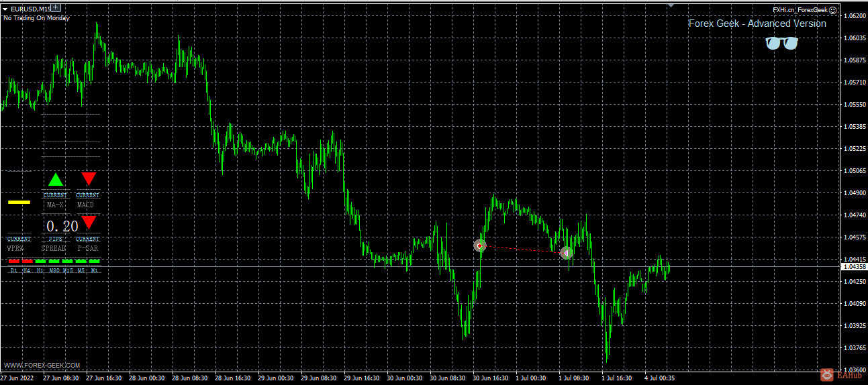Click the red signal bar above D1
The image size is (868, 385).
point(13,260)
